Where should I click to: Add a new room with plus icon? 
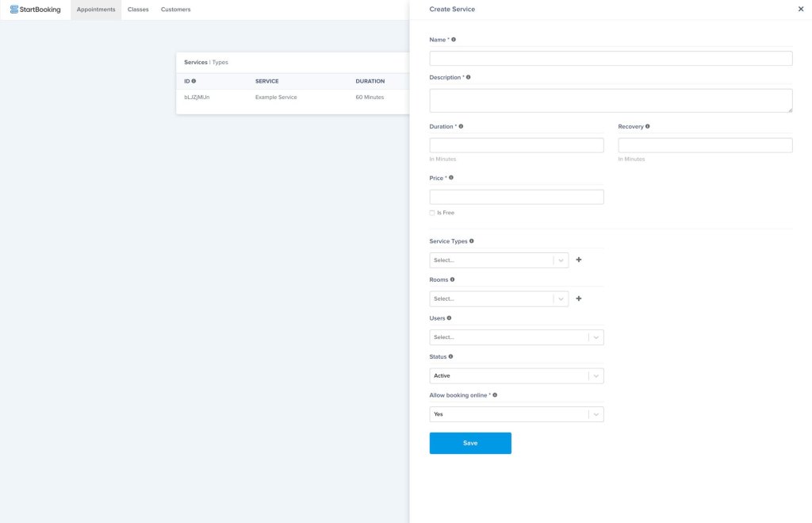(x=578, y=298)
